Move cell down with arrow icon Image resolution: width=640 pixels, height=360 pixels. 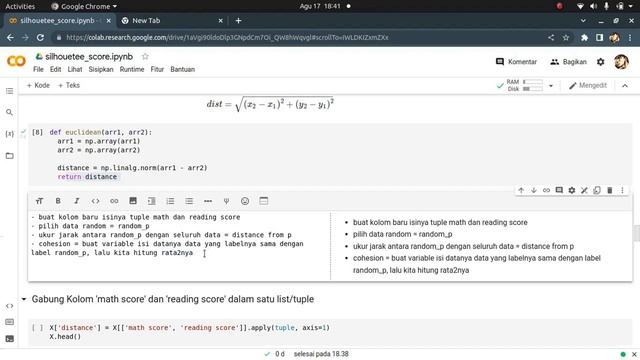534,190
